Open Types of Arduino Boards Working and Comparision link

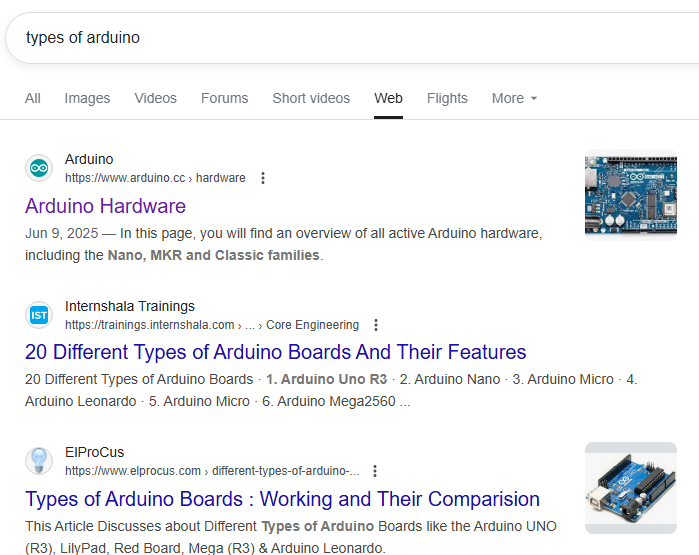282,499
